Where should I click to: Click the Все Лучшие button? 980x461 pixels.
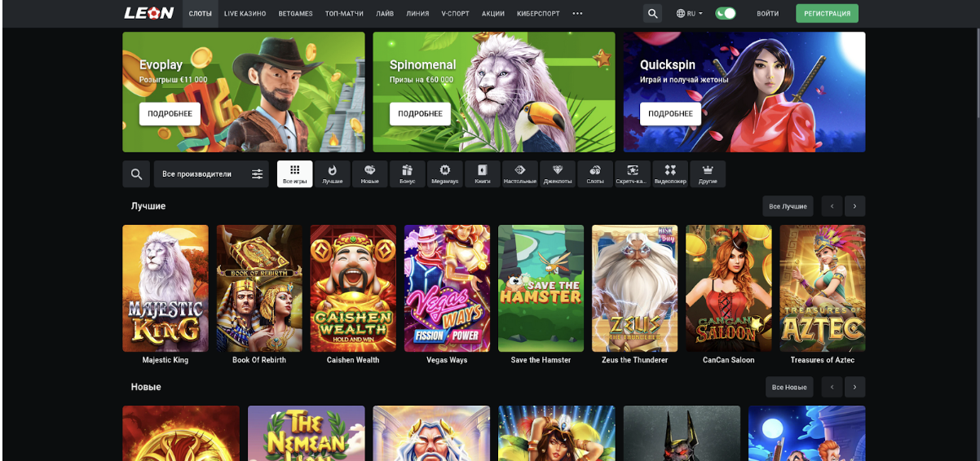pyautogui.click(x=788, y=206)
